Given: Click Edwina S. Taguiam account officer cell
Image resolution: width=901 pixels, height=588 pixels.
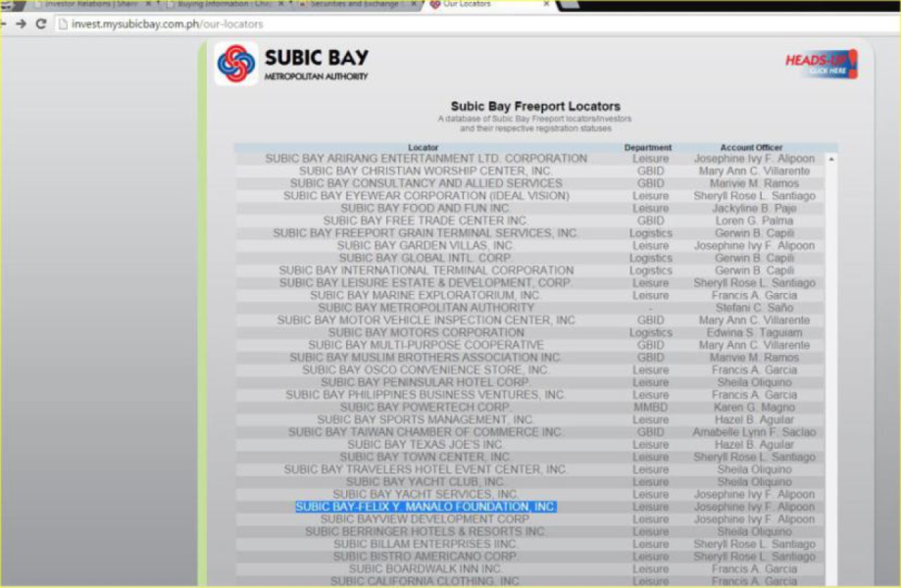Looking at the screenshot, I should [x=754, y=332].
